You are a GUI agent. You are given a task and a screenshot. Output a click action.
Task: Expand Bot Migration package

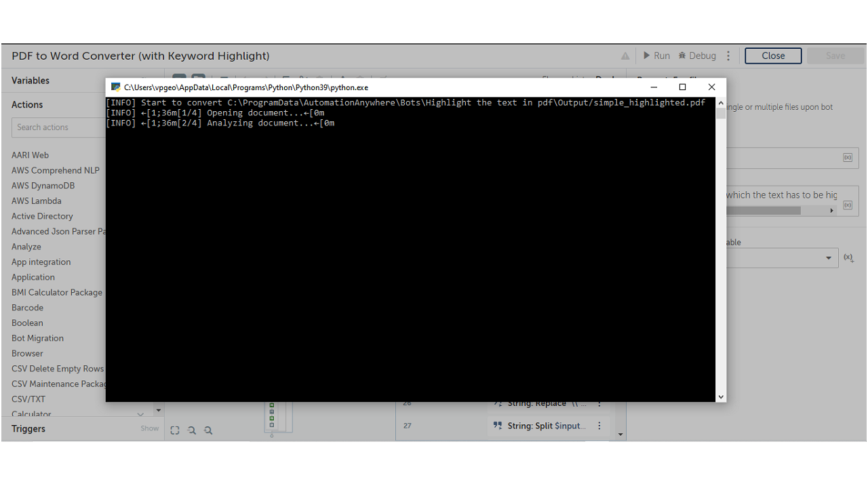coord(37,338)
